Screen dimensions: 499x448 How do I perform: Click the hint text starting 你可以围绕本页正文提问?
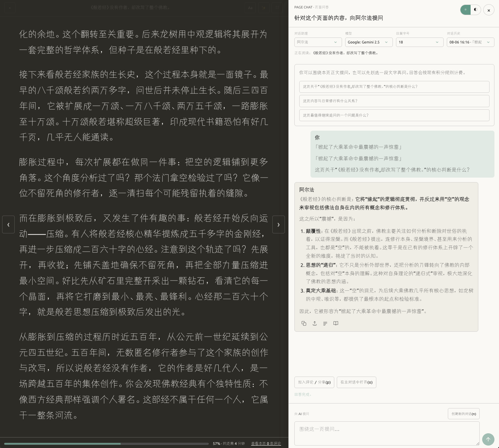click(x=382, y=73)
